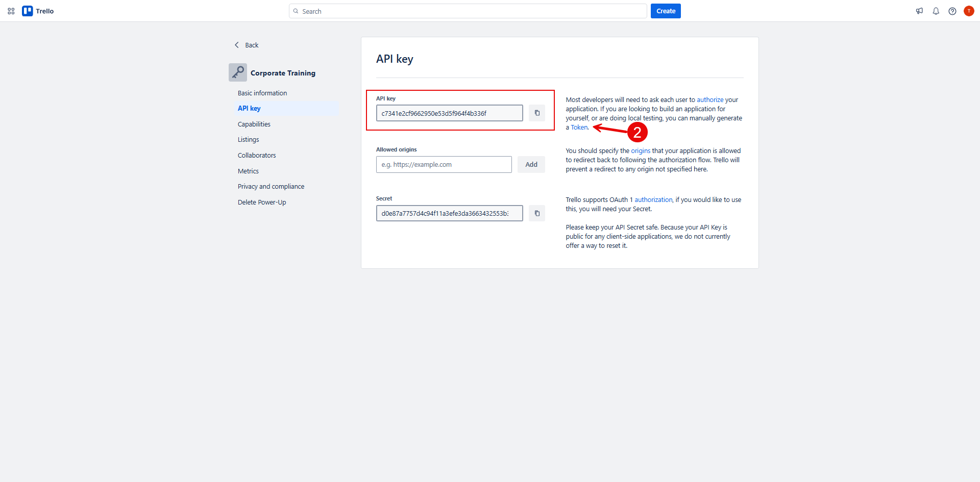Viewport: 980px width, 482px height.
Task: Click the Back text link
Action: tap(252, 45)
